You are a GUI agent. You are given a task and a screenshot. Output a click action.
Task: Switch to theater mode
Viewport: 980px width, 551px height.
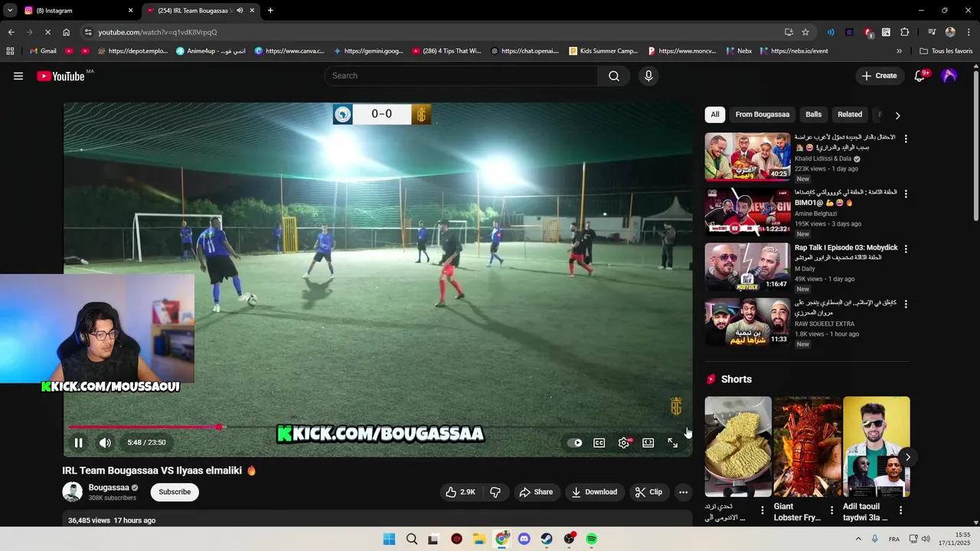pyautogui.click(x=648, y=442)
